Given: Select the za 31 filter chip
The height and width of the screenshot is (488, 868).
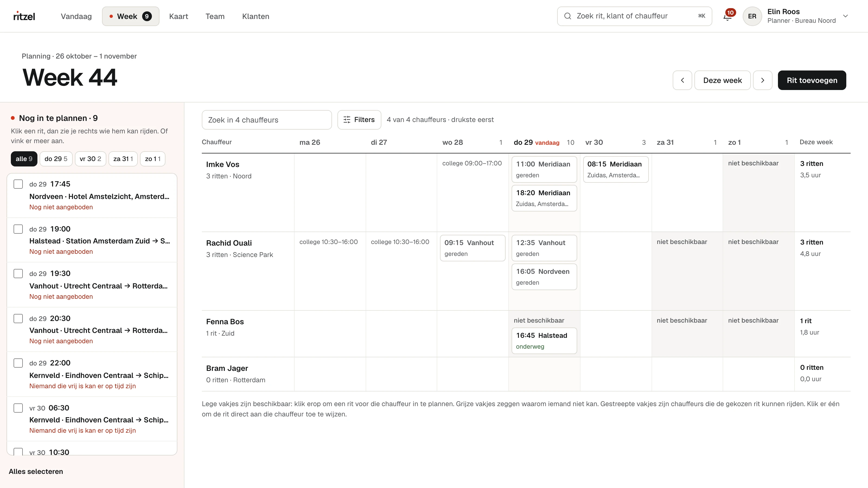Looking at the screenshot, I should point(123,159).
